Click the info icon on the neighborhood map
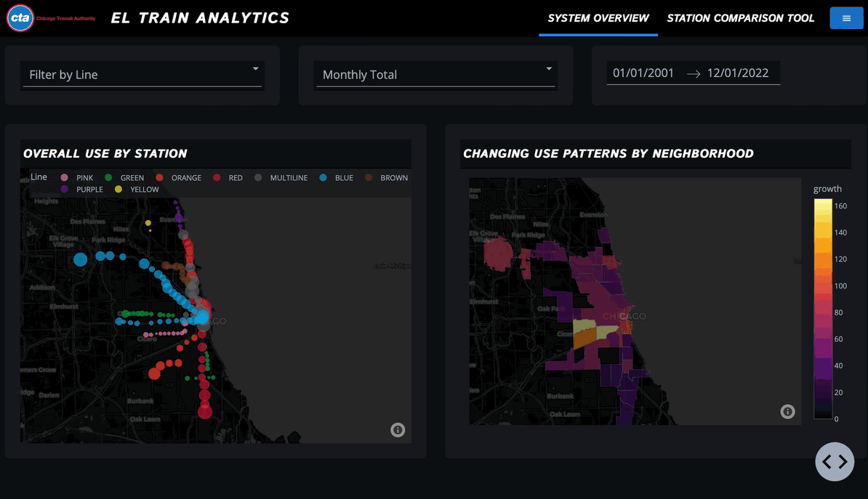 (787, 411)
